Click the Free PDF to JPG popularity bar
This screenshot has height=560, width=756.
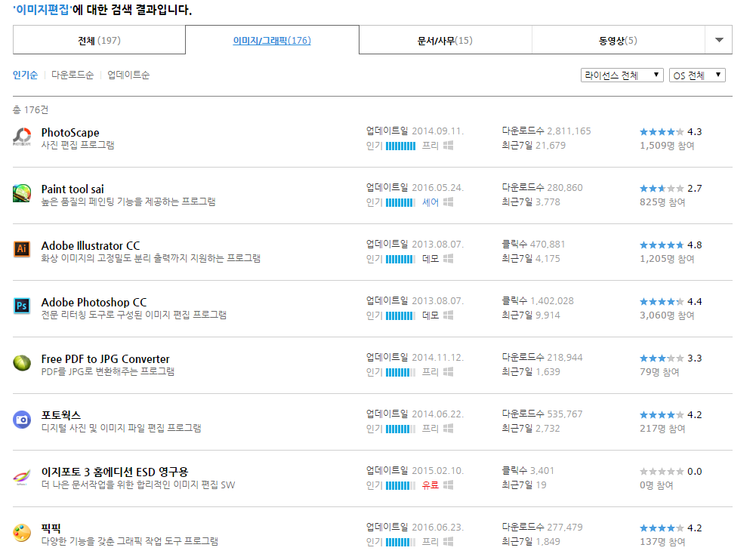tap(400, 373)
